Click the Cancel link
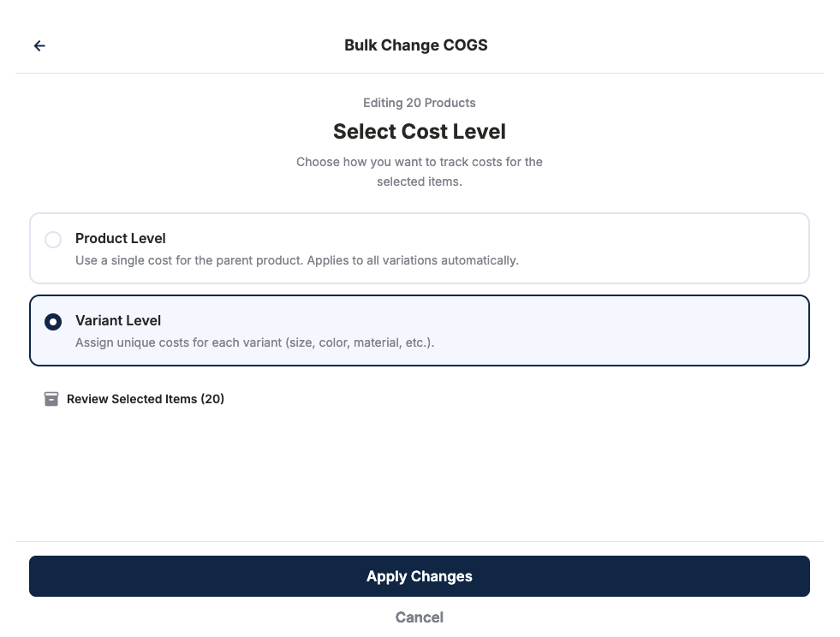 (419, 617)
